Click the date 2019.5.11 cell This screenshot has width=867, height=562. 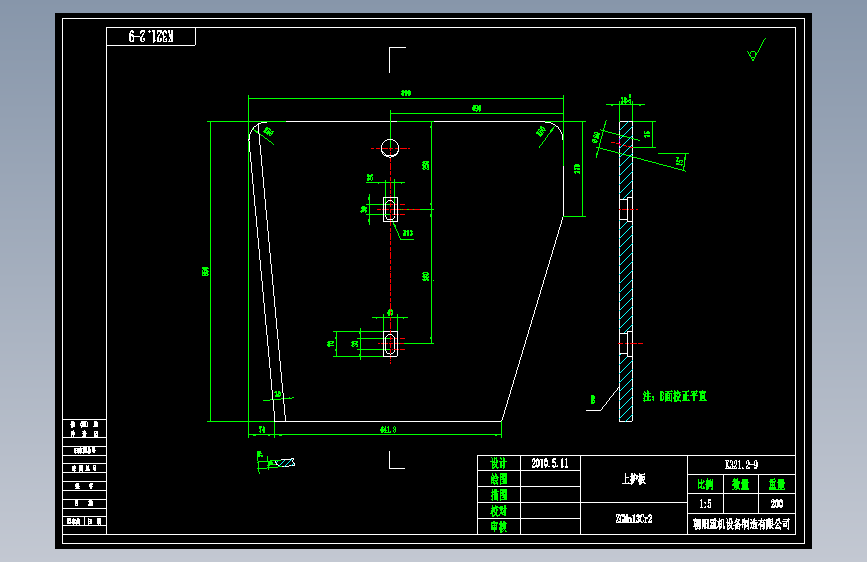click(550, 463)
